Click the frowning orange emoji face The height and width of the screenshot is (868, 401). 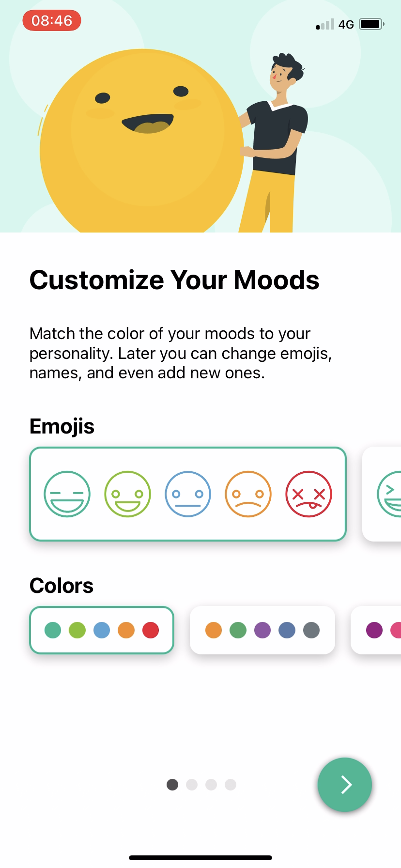pyautogui.click(x=248, y=494)
